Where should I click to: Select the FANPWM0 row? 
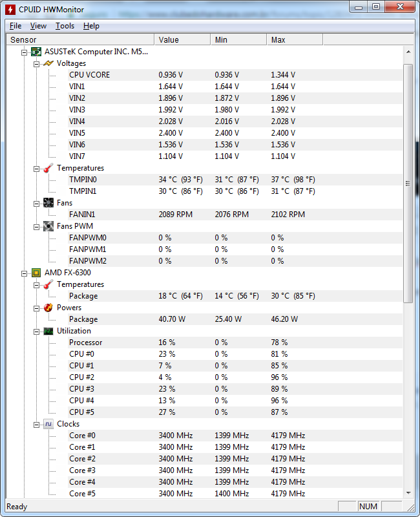point(235,238)
